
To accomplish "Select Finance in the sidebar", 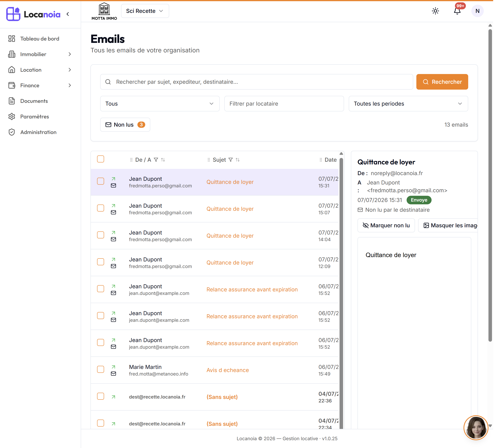I will [x=30, y=86].
